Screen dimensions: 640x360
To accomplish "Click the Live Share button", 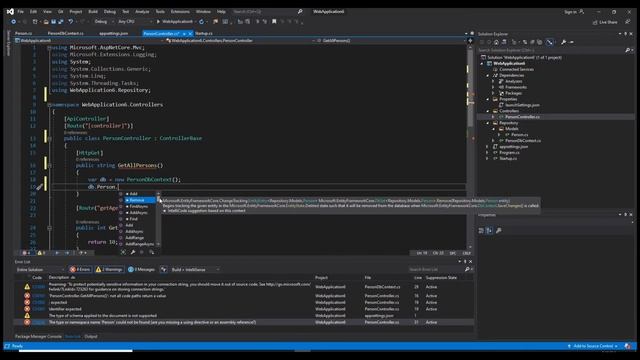I will pyautogui.click(x=605, y=22).
